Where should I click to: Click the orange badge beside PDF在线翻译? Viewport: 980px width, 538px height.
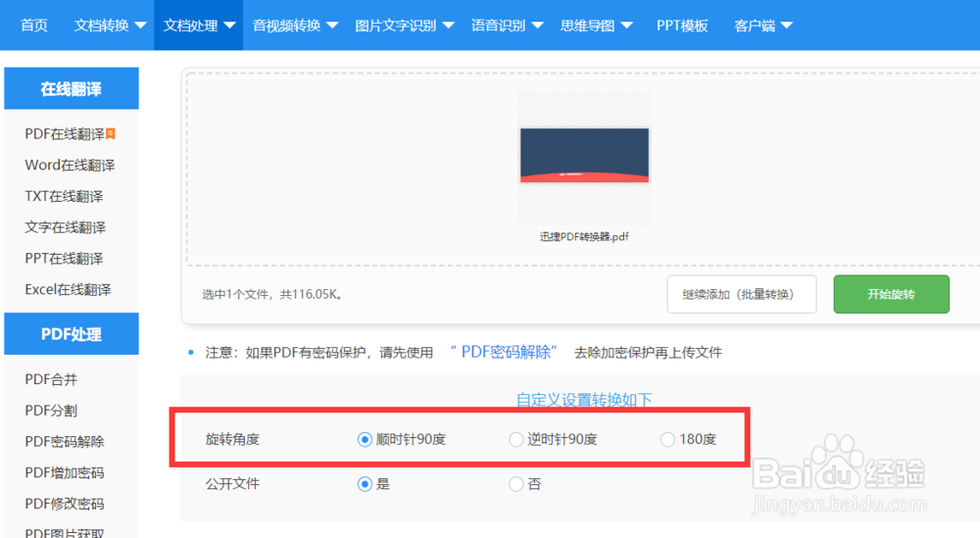coord(111,133)
